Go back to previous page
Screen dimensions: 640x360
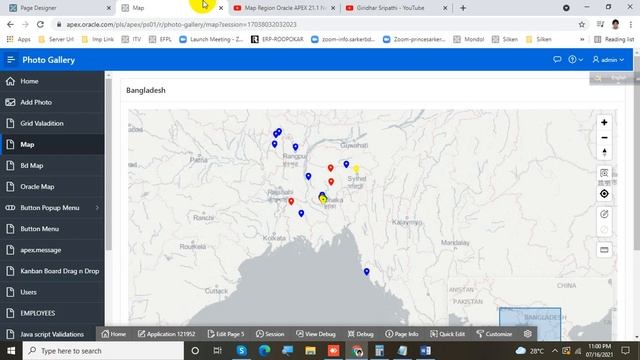[x=10, y=24]
